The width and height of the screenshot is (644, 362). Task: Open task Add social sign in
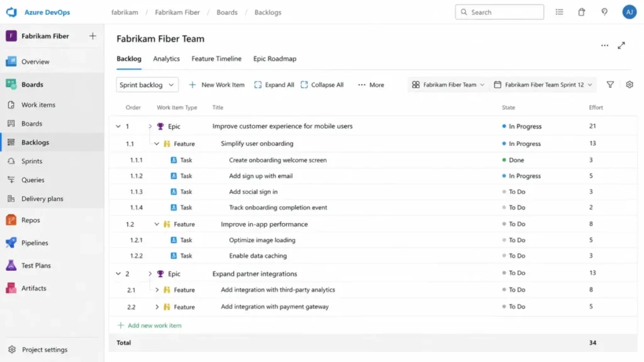253,192
